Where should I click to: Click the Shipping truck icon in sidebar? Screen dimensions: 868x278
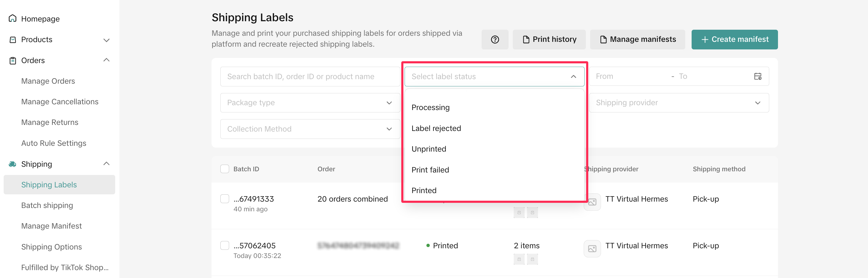pyautogui.click(x=12, y=164)
